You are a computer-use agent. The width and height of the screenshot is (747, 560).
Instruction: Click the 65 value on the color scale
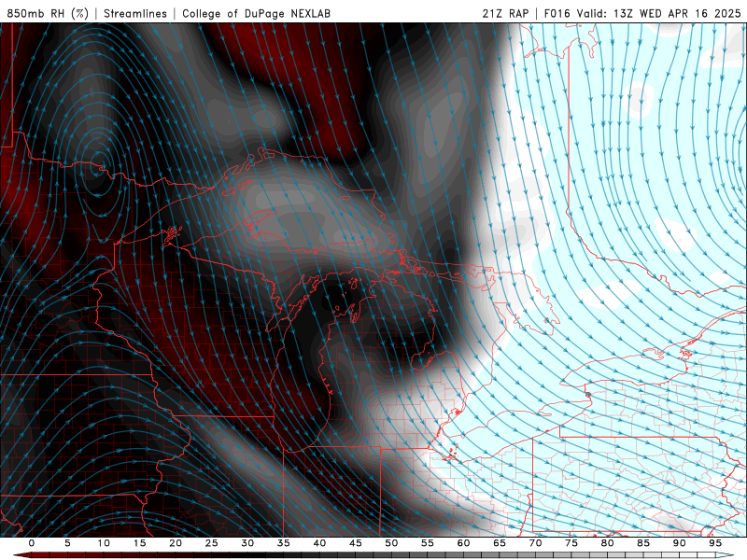pos(500,543)
